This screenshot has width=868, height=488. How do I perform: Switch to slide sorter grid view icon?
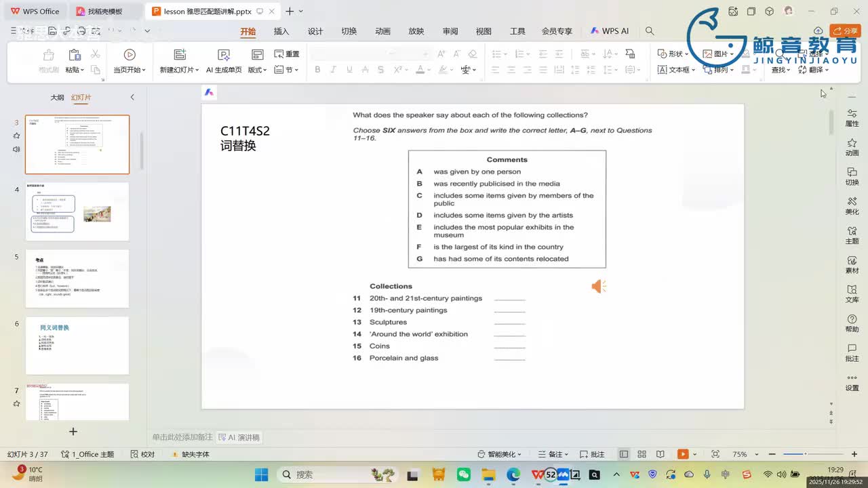click(x=642, y=454)
